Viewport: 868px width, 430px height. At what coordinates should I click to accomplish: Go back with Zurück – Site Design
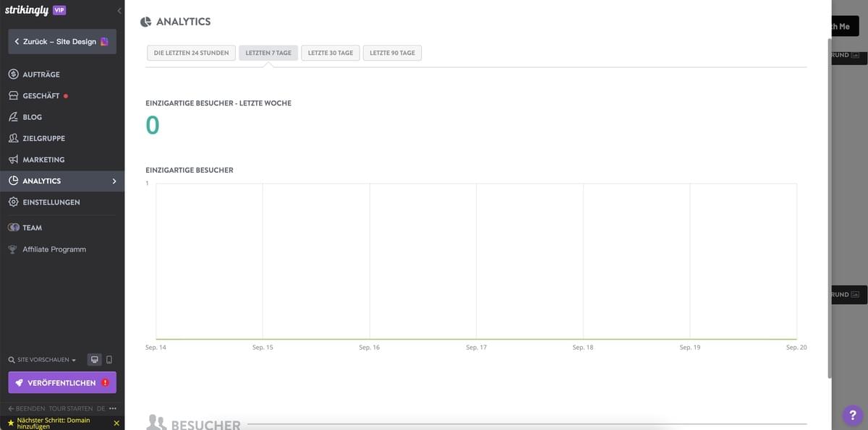(62, 41)
